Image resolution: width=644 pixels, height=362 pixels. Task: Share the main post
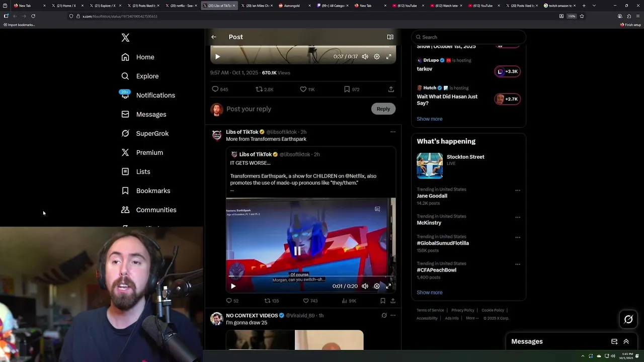391,89
